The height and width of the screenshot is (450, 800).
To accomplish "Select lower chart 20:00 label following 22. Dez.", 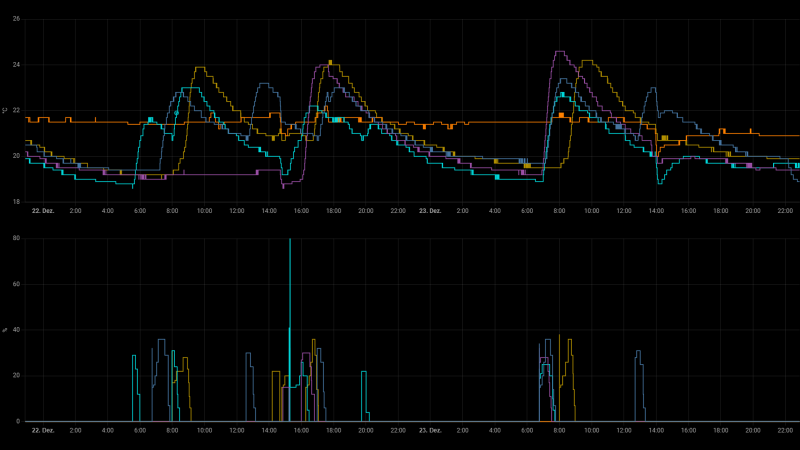I will pyautogui.click(x=365, y=431).
